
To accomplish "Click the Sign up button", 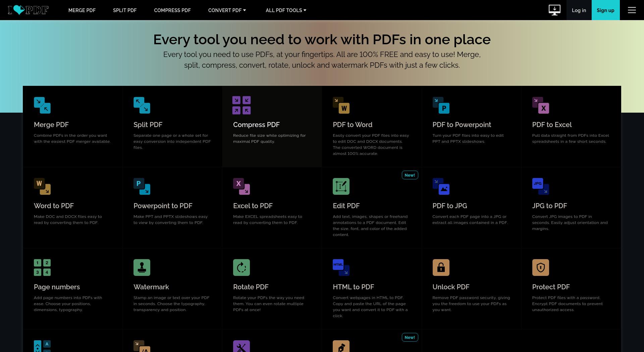I will coord(605,10).
